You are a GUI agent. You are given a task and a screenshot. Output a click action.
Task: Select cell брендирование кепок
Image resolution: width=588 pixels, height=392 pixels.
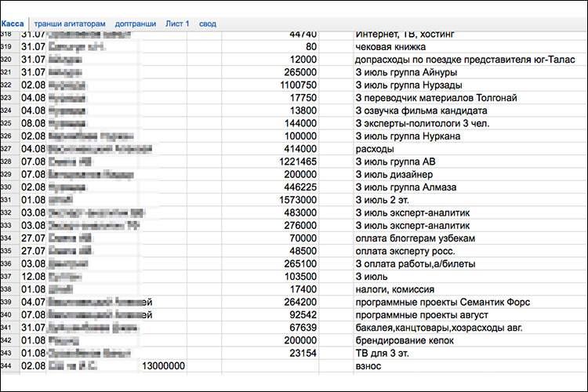(x=470, y=340)
